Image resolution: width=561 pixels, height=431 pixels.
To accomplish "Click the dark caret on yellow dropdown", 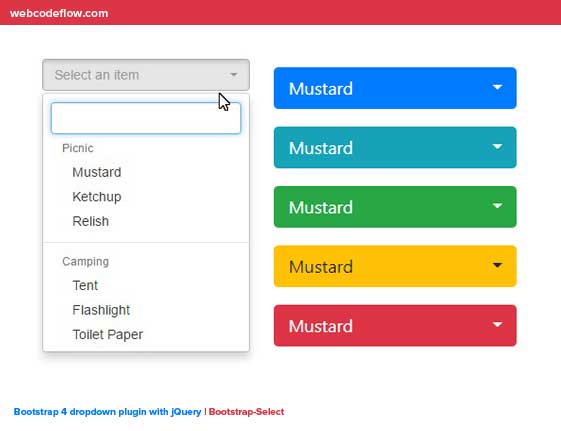I will point(497,265).
